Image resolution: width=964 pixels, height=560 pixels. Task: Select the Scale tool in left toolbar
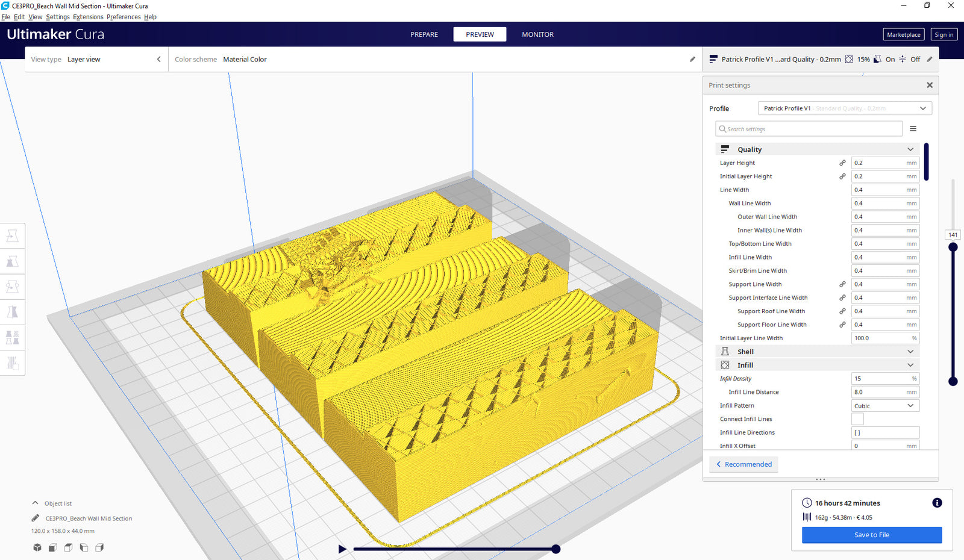pos(12,261)
